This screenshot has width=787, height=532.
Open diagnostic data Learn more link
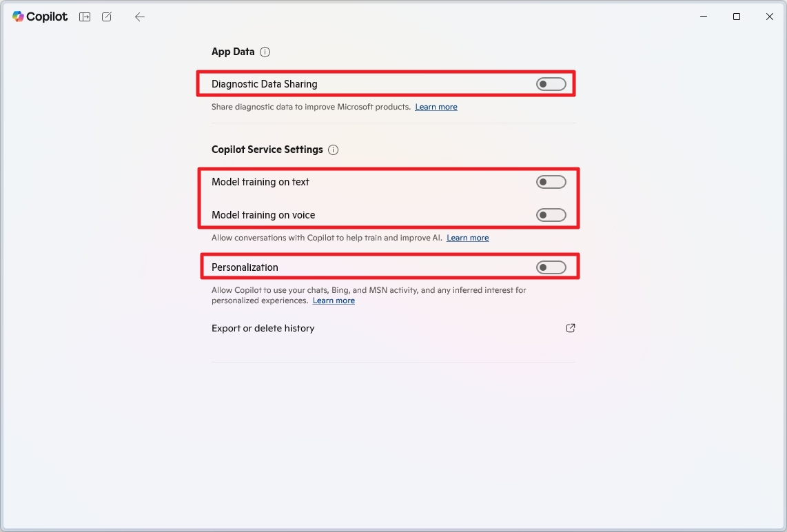pyautogui.click(x=436, y=107)
